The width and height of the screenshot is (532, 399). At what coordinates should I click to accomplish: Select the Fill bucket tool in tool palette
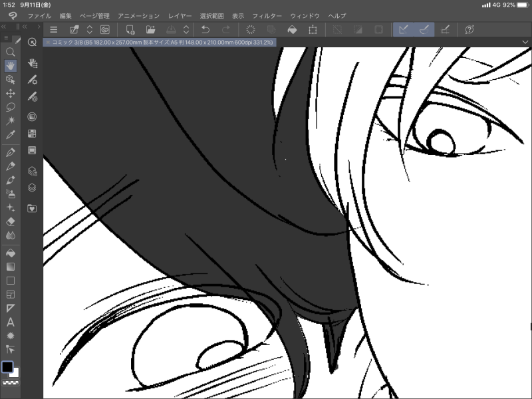[x=11, y=253]
